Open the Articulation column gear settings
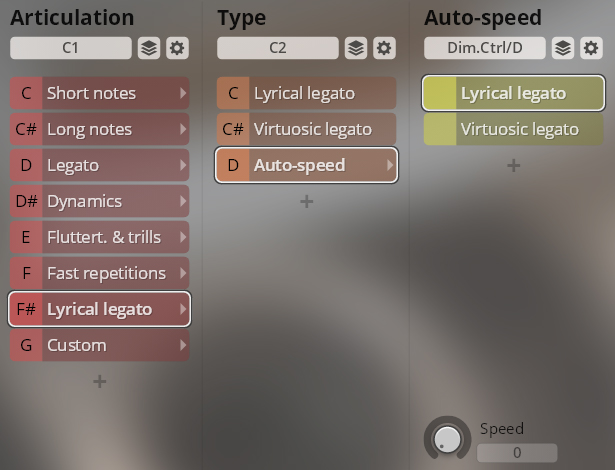The width and height of the screenshot is (615, 470). coord(177,48)
